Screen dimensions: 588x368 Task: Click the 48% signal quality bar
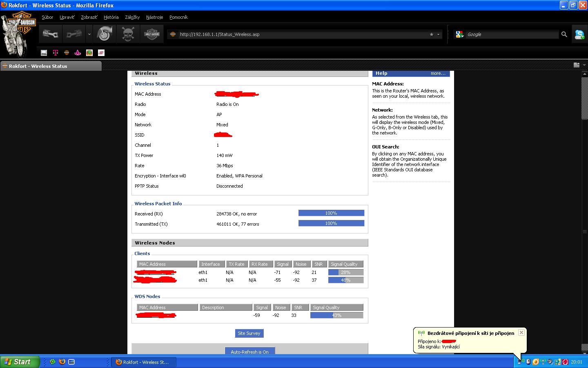(346, 280)
